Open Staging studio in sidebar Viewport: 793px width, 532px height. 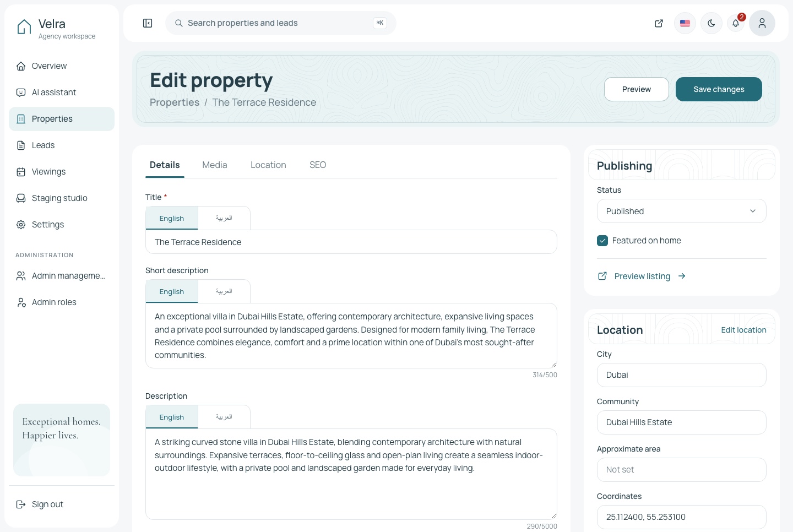point(62,198)
